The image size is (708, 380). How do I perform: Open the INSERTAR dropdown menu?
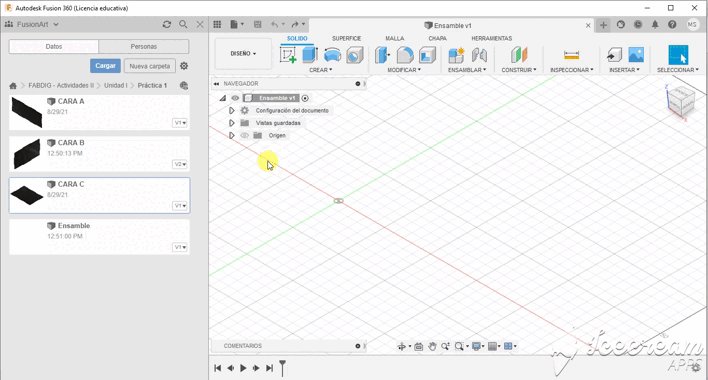(624, 70)
